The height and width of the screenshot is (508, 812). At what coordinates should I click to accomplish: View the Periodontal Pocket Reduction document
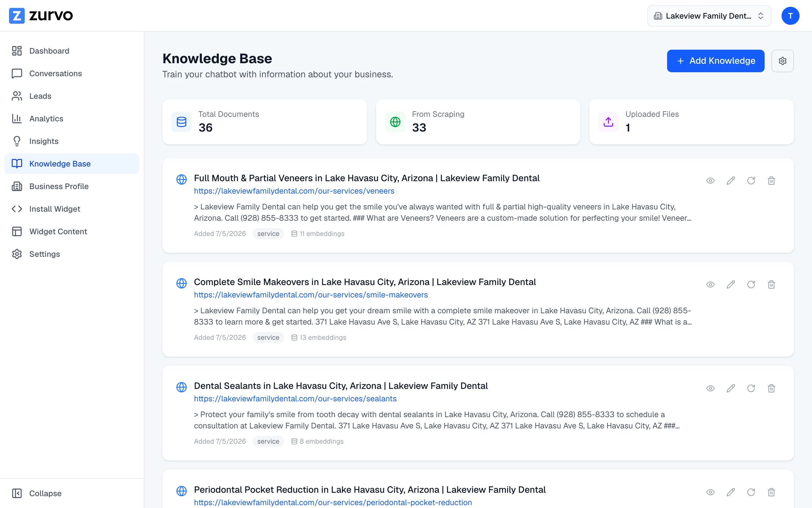[x=710, y=492]
